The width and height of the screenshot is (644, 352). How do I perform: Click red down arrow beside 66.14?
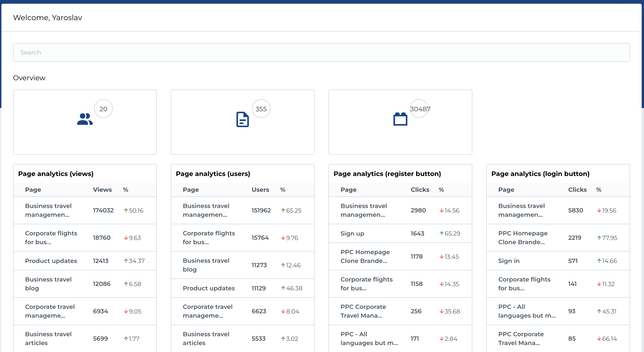click(x=599, y=339)
